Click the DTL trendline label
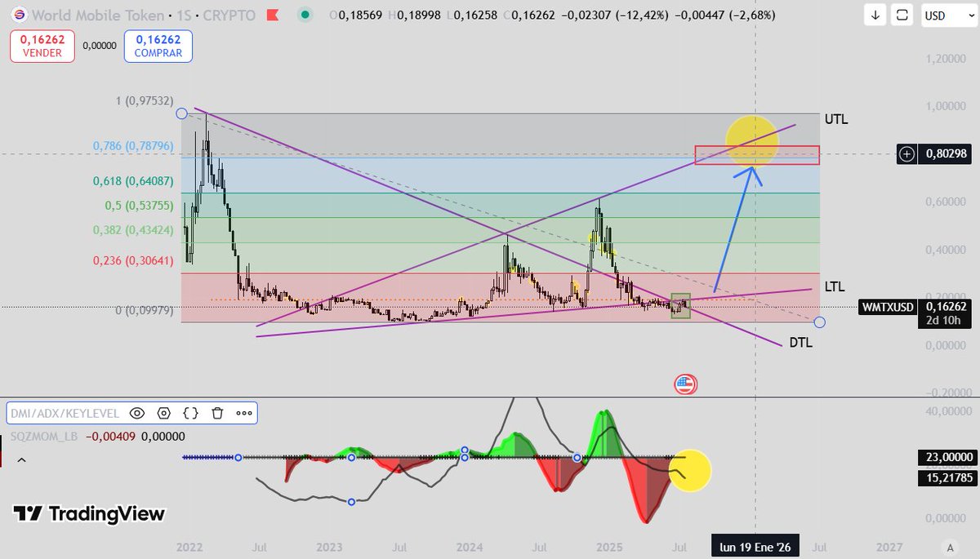The height and width of the screenshot is (559, 980). click(x=800, y=343)
